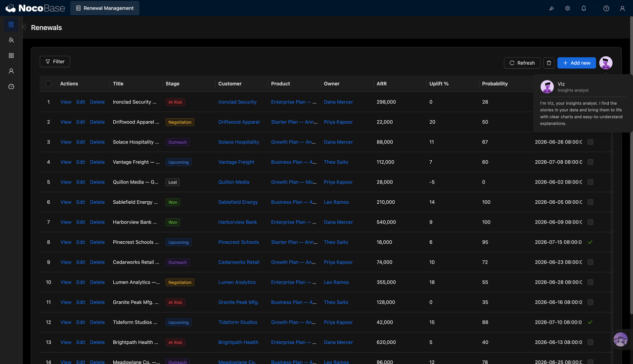This screenshot has height=364, width=633.
Task: Click the Stage column header
Action: point(173,84)
